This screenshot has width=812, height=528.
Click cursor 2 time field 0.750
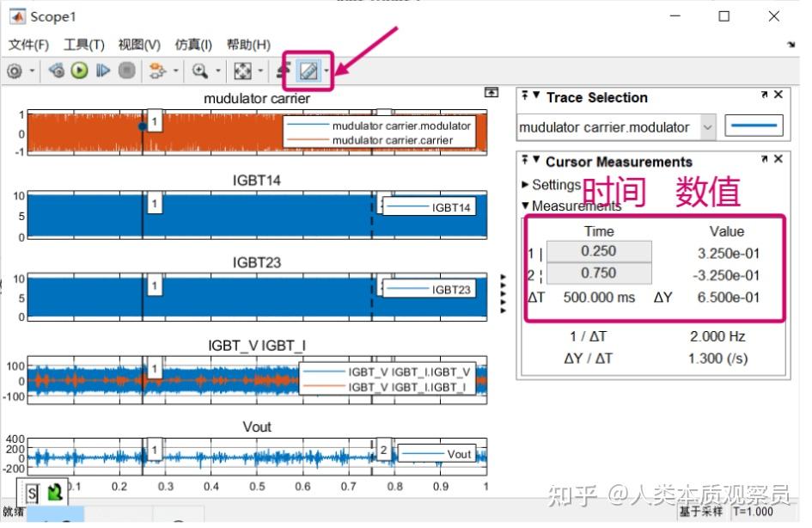(599, 273)
